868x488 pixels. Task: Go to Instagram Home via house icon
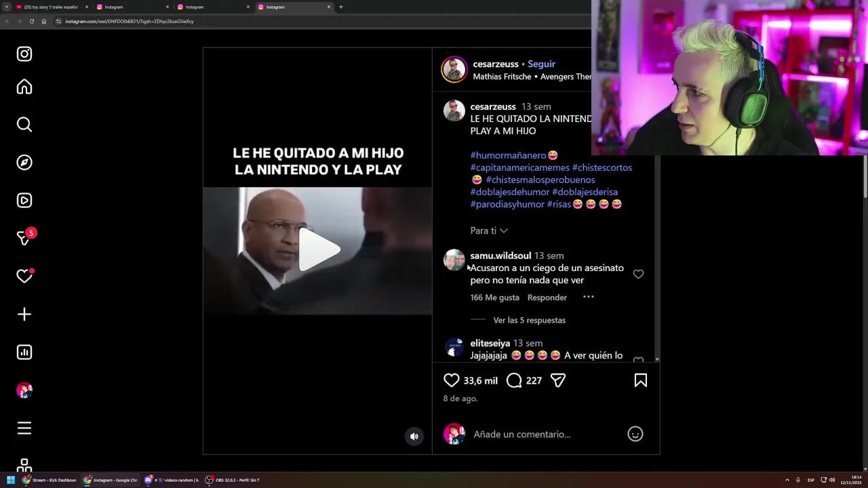click(24, 87)
